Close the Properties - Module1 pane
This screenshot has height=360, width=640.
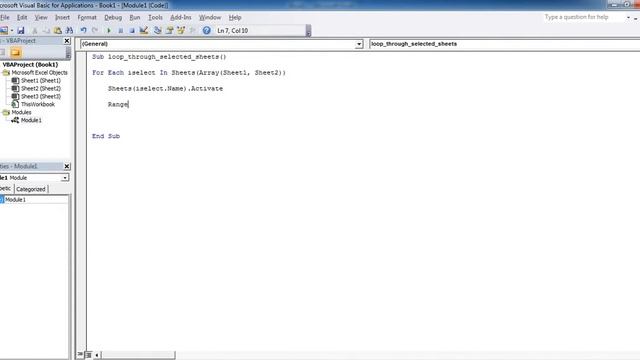click(67, 166)
